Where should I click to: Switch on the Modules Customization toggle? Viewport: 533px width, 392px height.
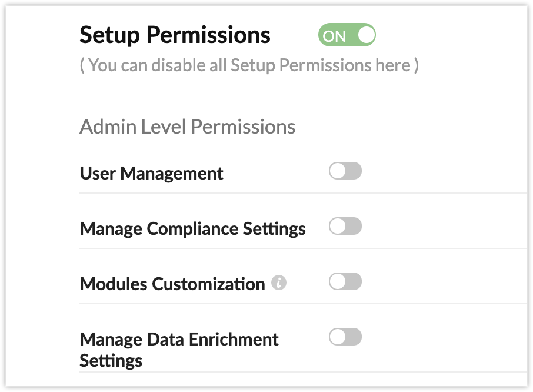coord(345,282)
